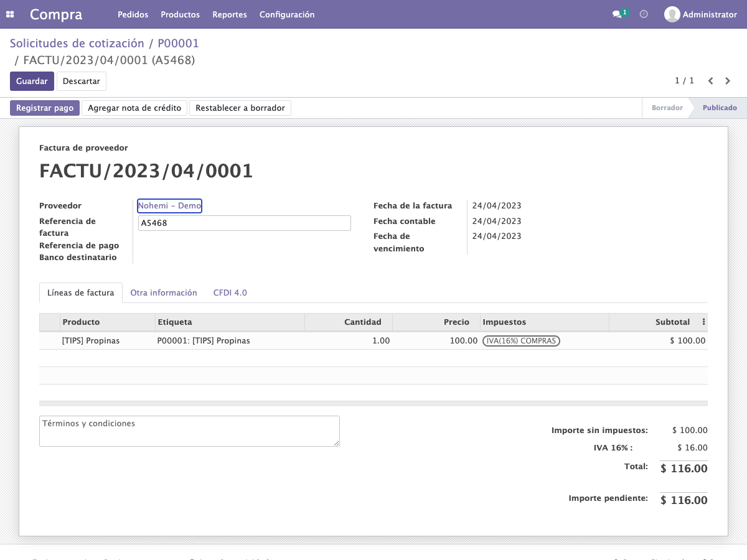Click the 1 / 1 pager counter

[684, 81]
